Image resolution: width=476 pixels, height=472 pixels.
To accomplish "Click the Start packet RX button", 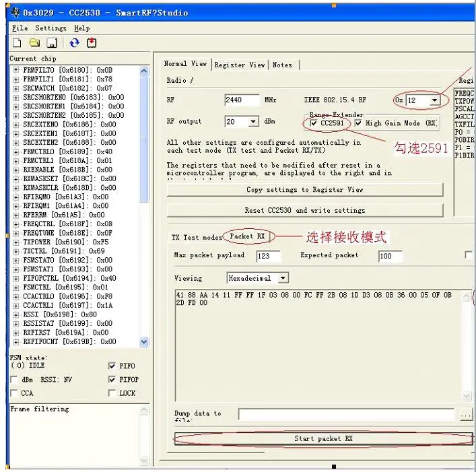I will (323, 438).
